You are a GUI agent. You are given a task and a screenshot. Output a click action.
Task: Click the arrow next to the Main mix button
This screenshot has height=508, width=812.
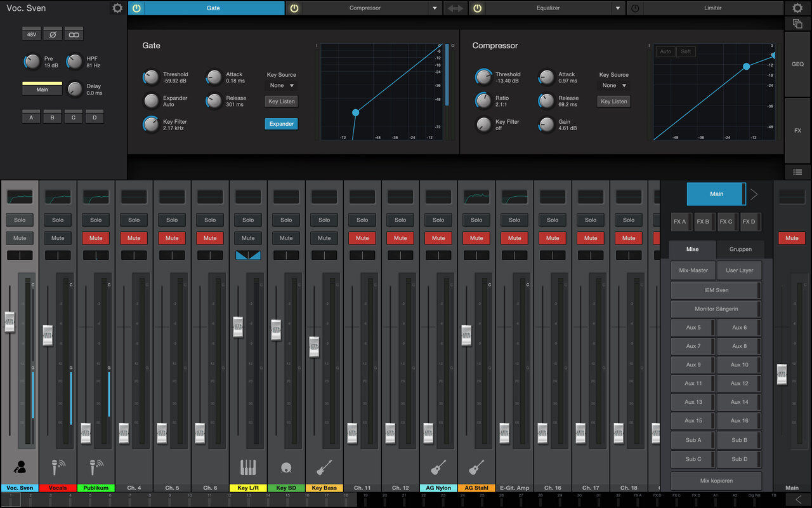click(754, 194)
